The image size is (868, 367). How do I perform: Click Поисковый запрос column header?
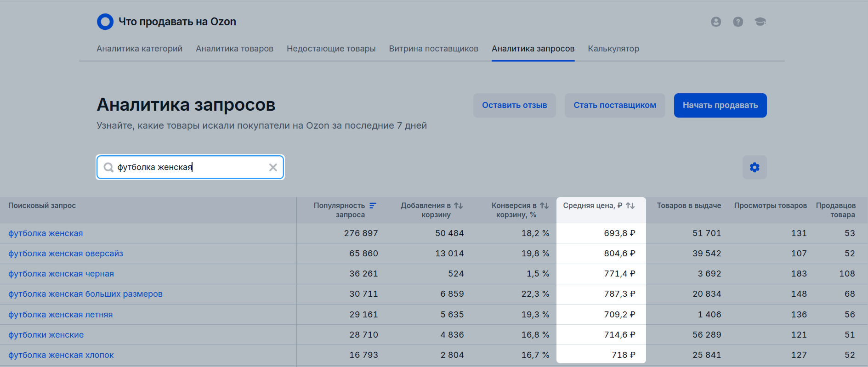coord(42,205)
